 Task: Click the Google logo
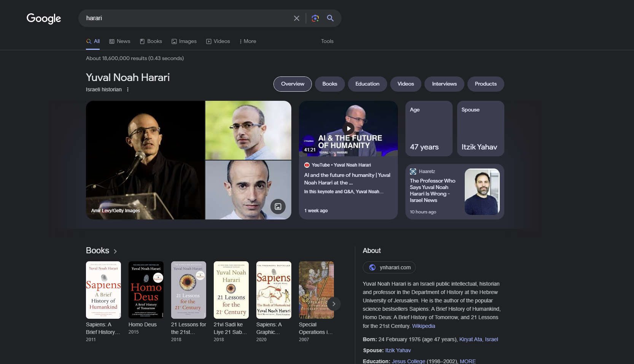click(x=44, y=18)
